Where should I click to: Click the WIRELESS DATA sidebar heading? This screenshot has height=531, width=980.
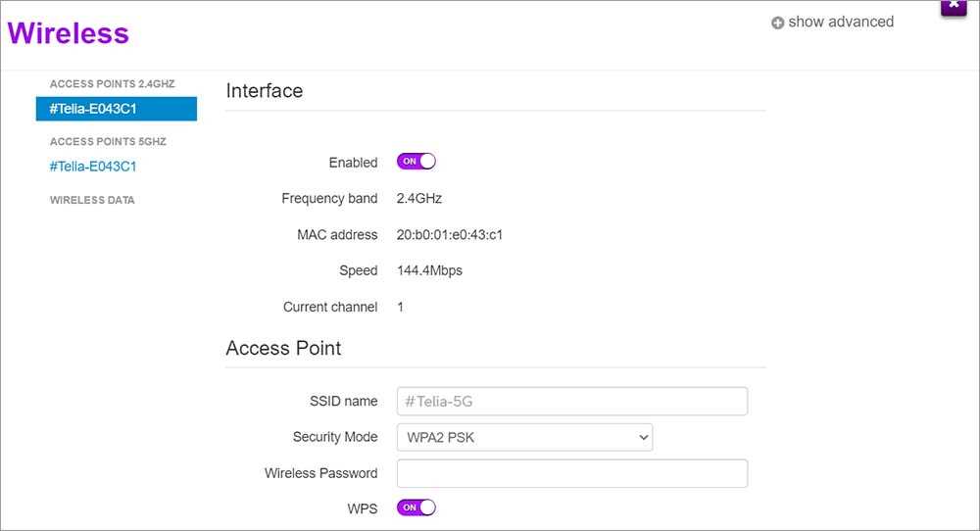tap(92, 201)
